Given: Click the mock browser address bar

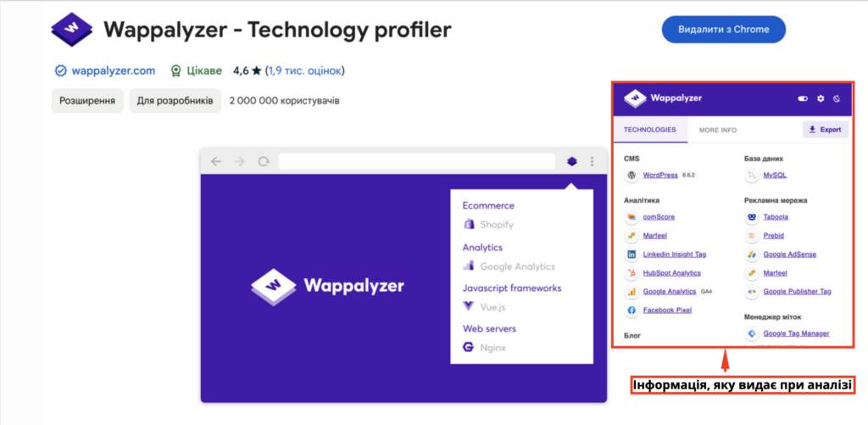Looking at the screenshot, I should tap(415, 161).
